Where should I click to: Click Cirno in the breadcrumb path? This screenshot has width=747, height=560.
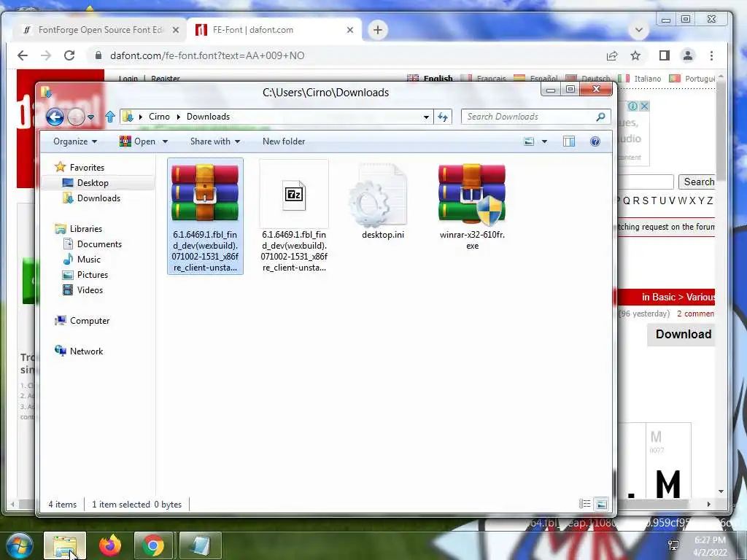[159, 117]
